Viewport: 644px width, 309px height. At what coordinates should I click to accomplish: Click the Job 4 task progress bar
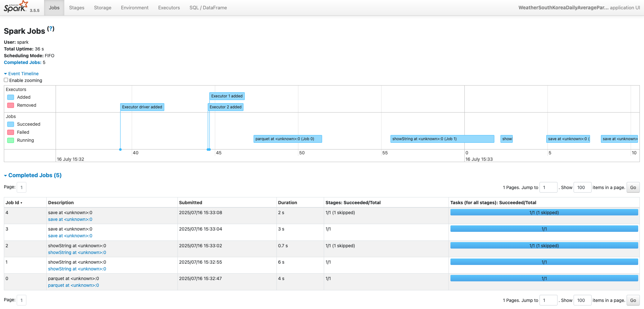[x=544, y=213]
